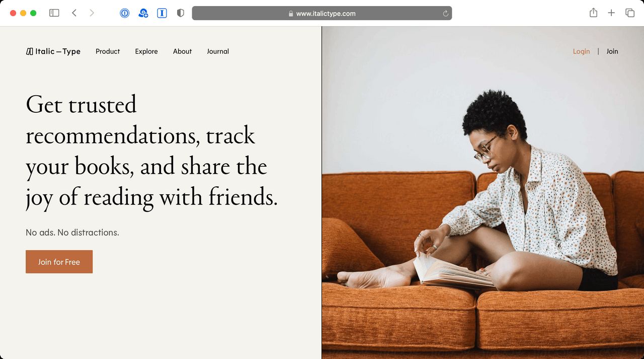Click the address bar showing www.italictype.com
Viewport: 644px width, 359px height.
[322, 14]
